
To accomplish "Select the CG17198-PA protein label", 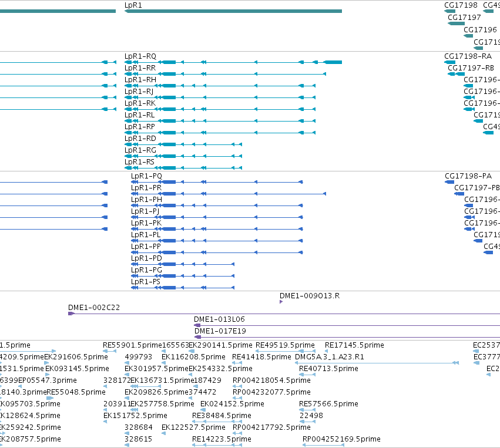I will 468,176.
